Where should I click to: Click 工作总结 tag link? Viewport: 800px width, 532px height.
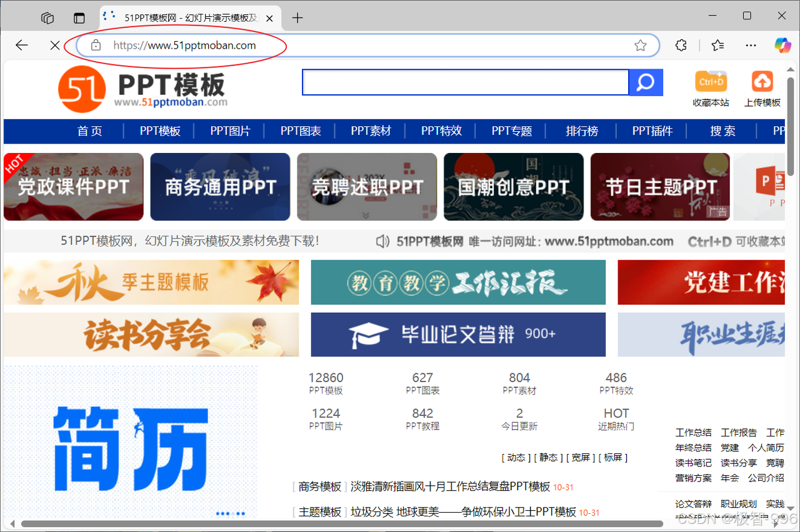[693, 432]
